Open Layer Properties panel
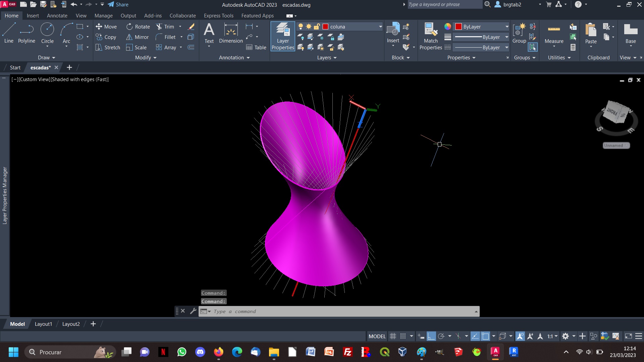 (x=283, y=36)
